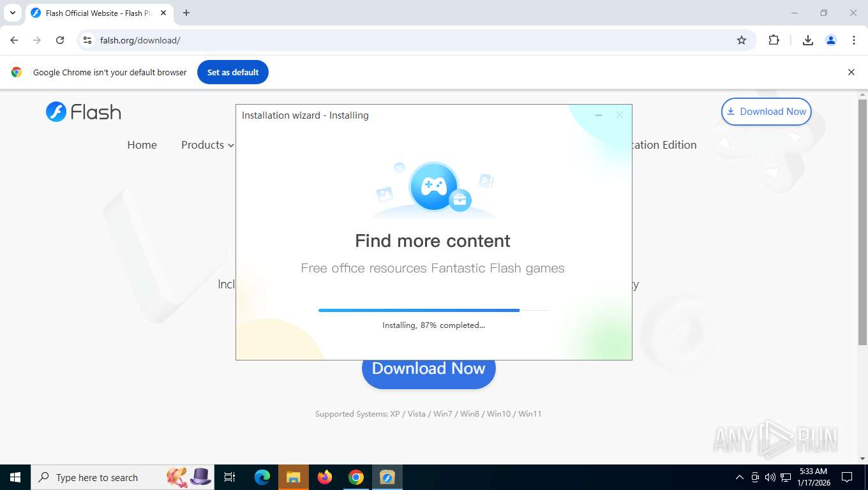Open the Chrome three-dot menu
Viewport: 868px width, 490px height.
click(854, 40)
